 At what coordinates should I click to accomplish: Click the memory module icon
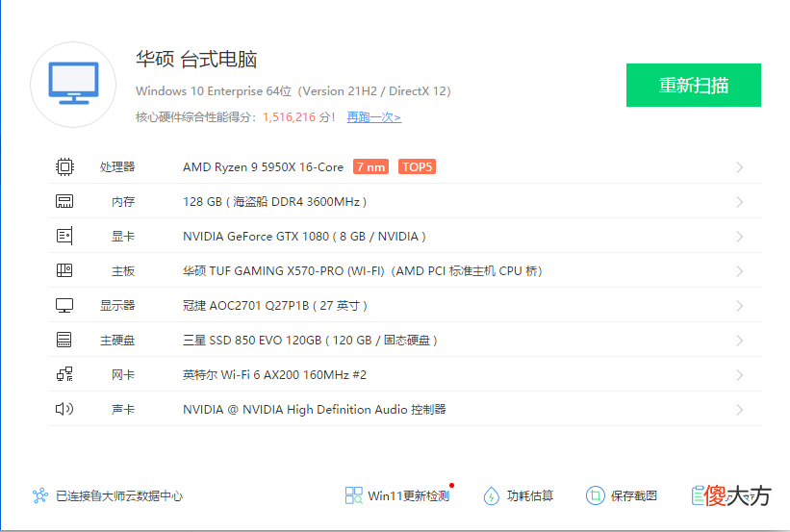tap(64, 201)
